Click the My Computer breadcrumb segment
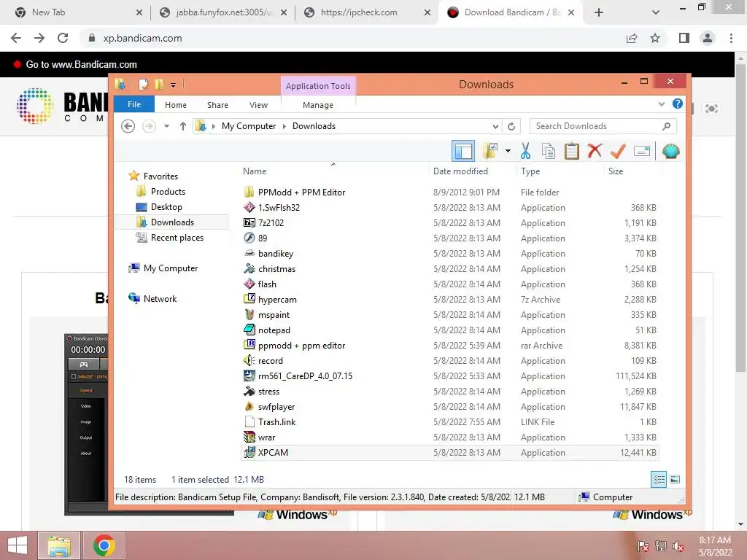Viewport: 747px width, 560px height. [249, 126]
